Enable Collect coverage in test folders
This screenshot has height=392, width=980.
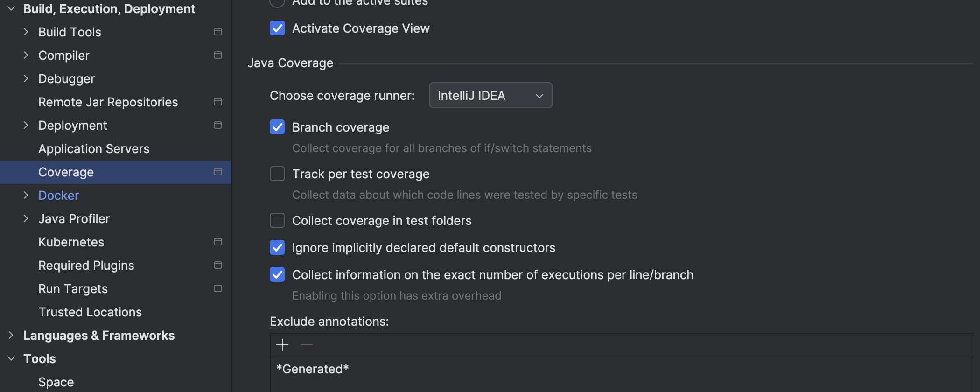[x=277, y=220]
